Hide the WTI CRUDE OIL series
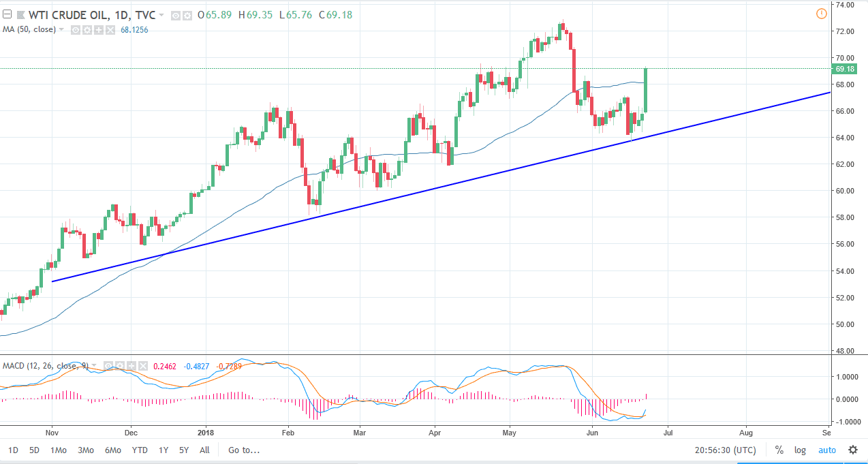 [x=174, y=15]
